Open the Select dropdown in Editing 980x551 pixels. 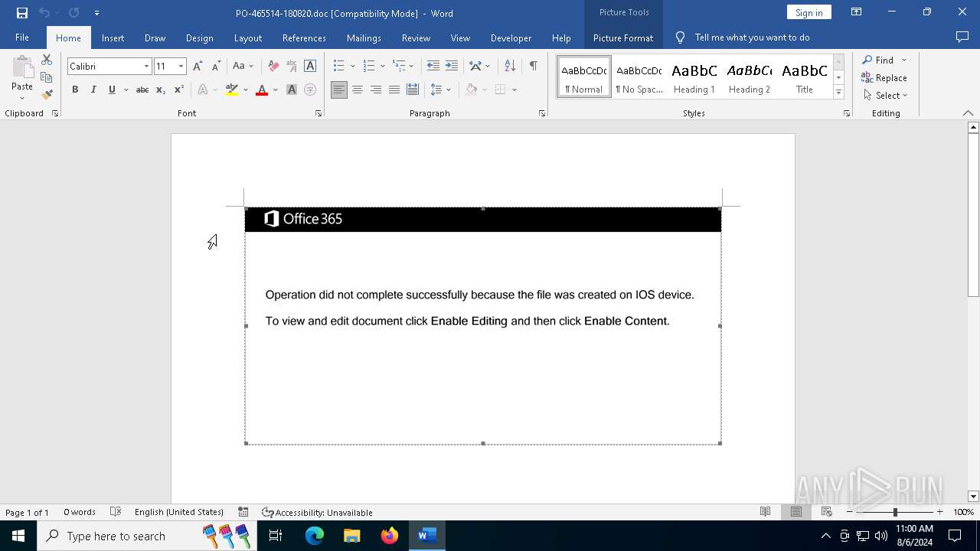[885, 96]
